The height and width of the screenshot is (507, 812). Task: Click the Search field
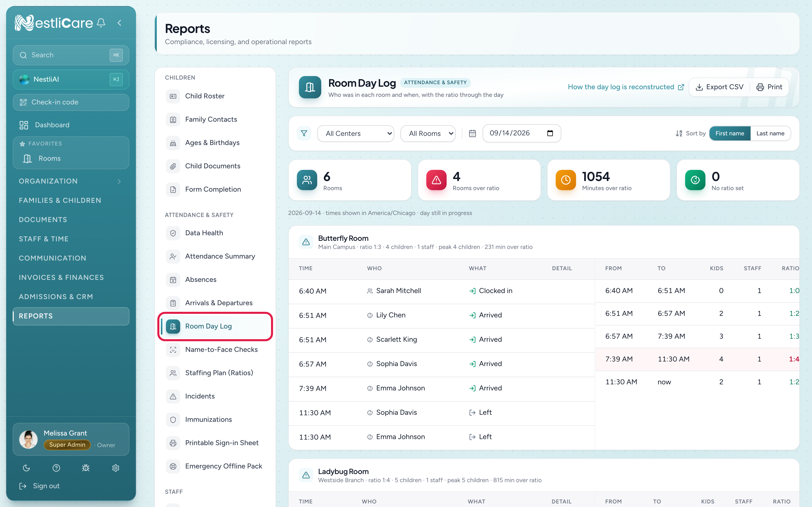pos(71,55)
